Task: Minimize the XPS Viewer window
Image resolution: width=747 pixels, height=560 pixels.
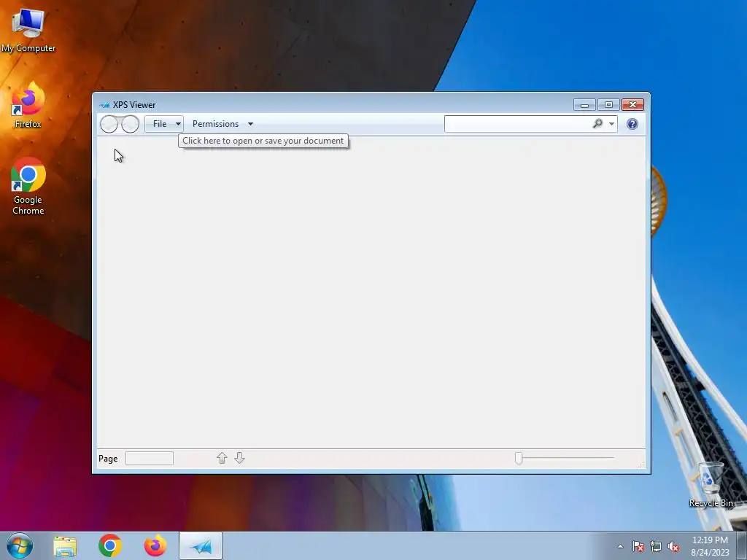Action: (x=584, y=105)
